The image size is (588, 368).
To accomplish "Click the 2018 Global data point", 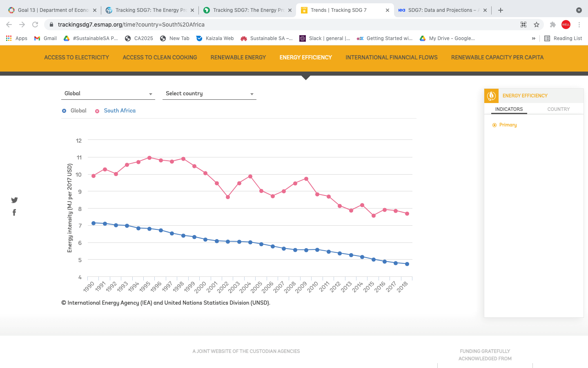I will coord(407,264).
